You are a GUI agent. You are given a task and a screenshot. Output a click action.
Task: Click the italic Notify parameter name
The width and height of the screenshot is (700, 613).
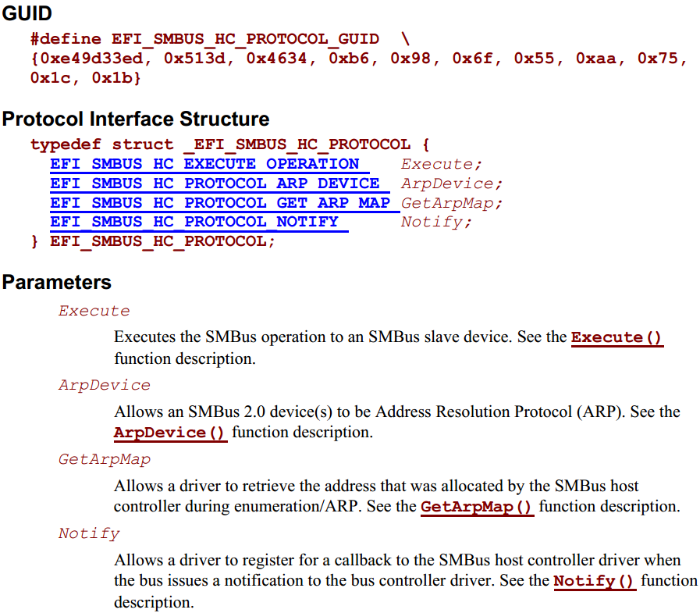[89, 533]
